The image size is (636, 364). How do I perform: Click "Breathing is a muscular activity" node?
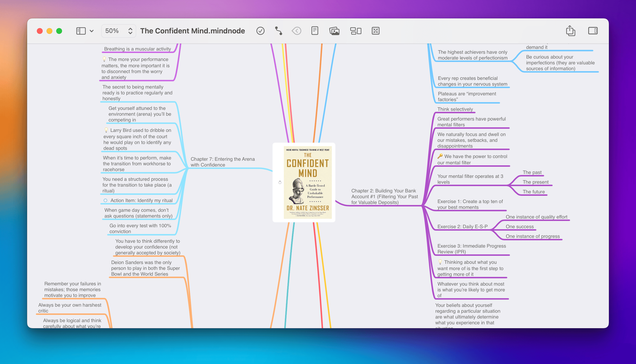coord(137,49)
